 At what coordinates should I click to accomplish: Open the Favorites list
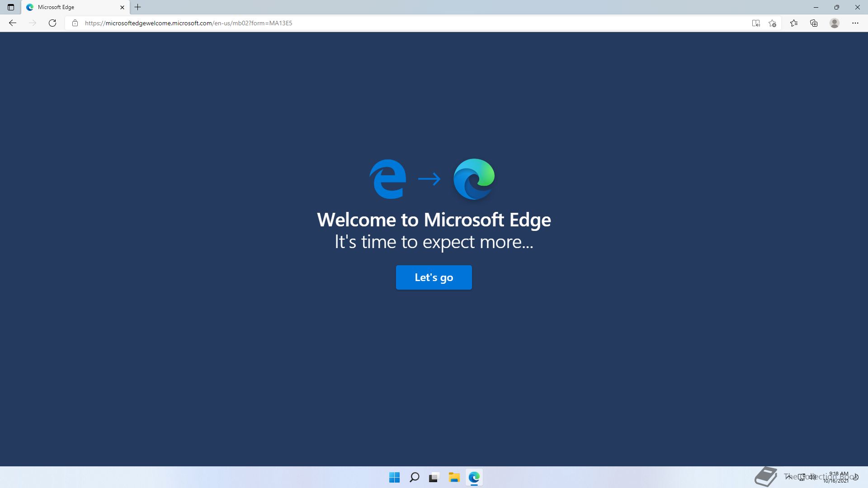(794, 23)
